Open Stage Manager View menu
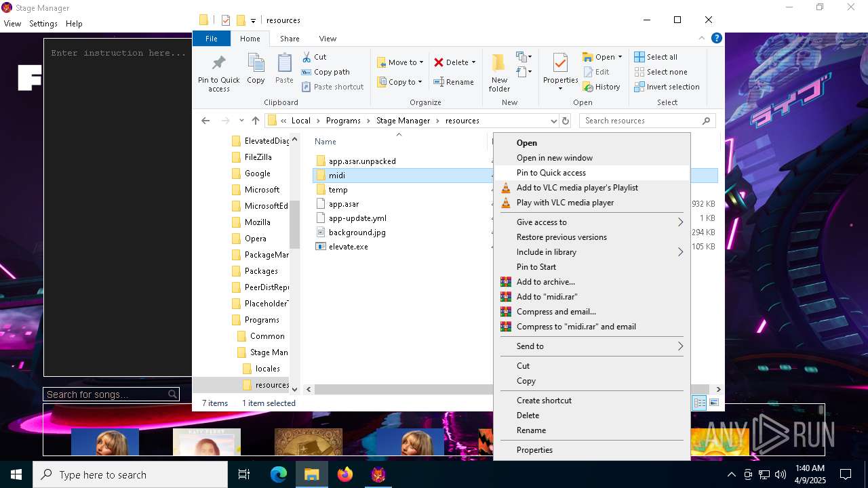868x488 pixels. pyautogui.click(x=12, y=23)
